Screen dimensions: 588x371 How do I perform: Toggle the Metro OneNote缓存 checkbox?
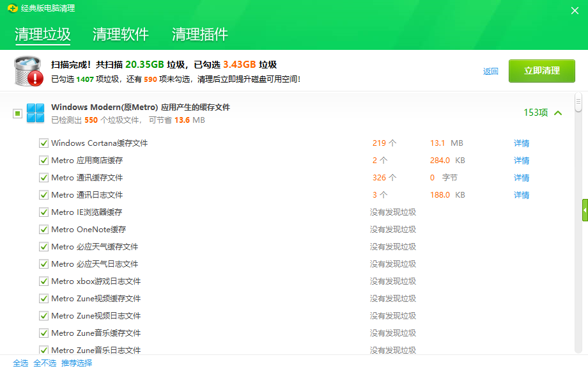pyautogui.click(x=43, y=229)
